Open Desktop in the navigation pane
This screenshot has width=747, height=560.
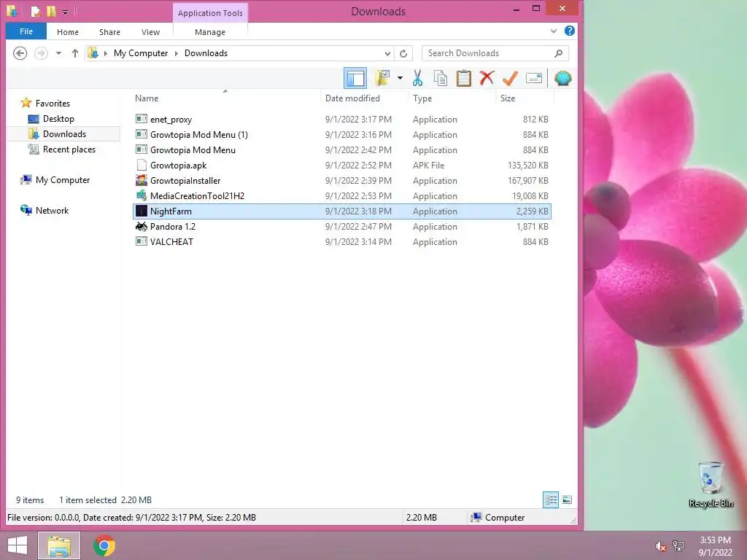coord(58,119)
